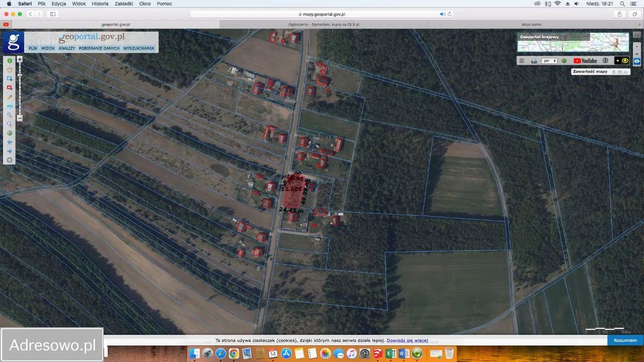Toggle Safari sidebar button
The height and width of the screenshot is (362, 644).
pyautogui.click(x=53, y=14)
